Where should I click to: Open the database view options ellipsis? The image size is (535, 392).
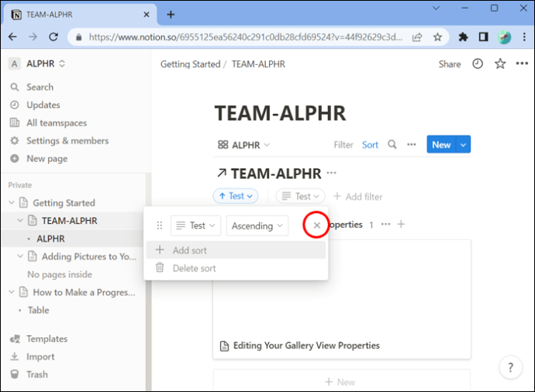coord(412,145)
